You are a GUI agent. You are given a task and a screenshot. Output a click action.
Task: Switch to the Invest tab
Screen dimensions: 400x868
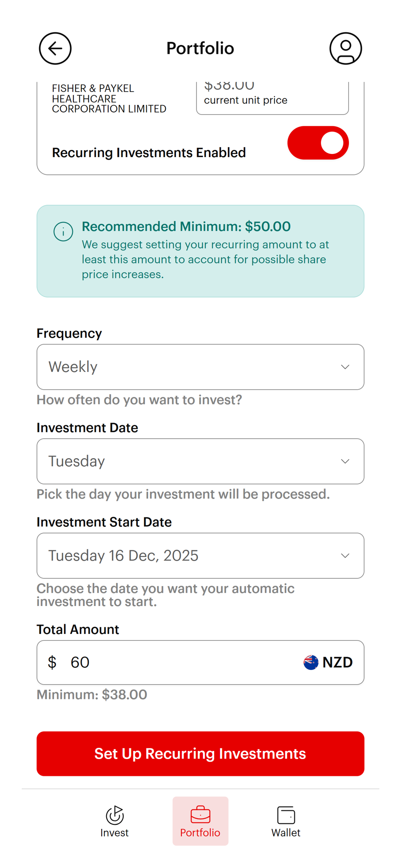tap(115, 821)
